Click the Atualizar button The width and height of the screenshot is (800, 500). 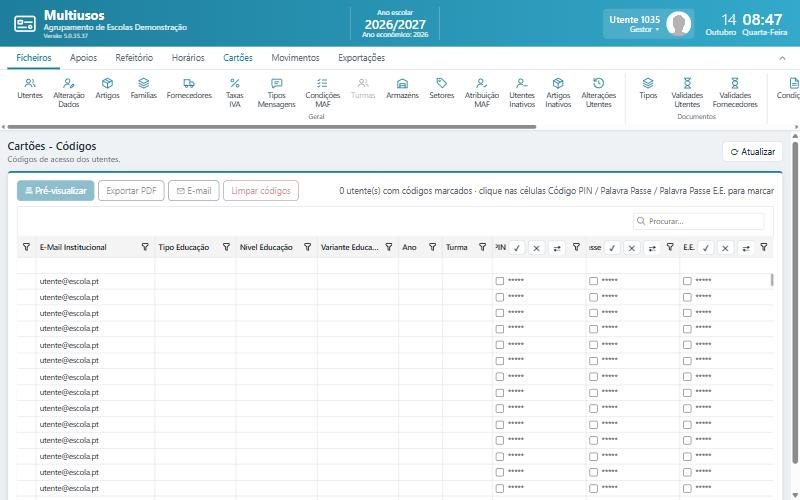tap(753, 152)
